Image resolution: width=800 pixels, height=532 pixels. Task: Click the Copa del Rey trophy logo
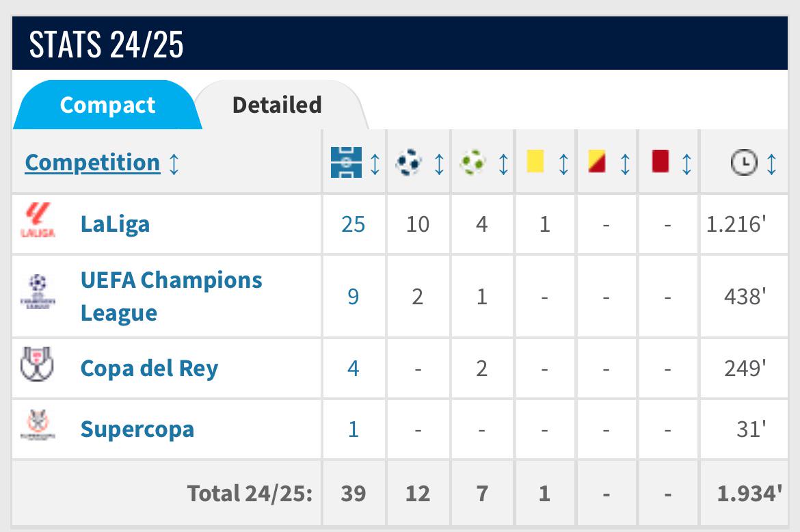click(37, 364)
